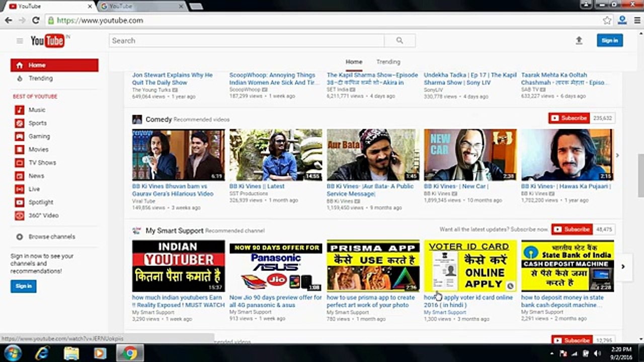Open the State Bank of India thumbnail

[568, 266]
